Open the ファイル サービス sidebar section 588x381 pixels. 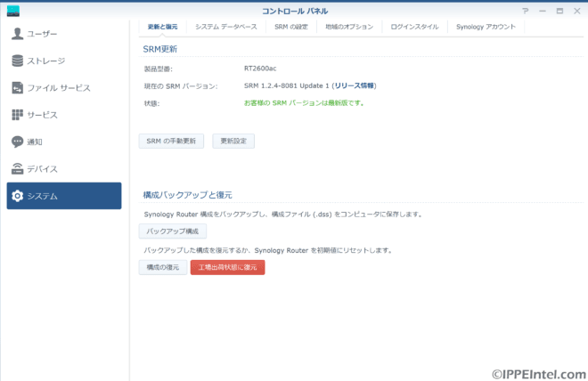coord(64,87)
